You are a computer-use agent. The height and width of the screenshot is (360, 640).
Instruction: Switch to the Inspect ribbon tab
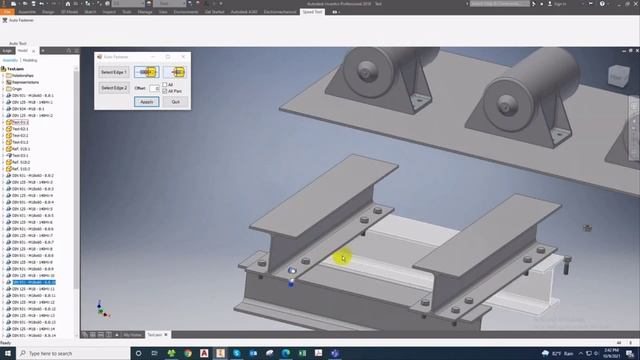coord(109,12)
